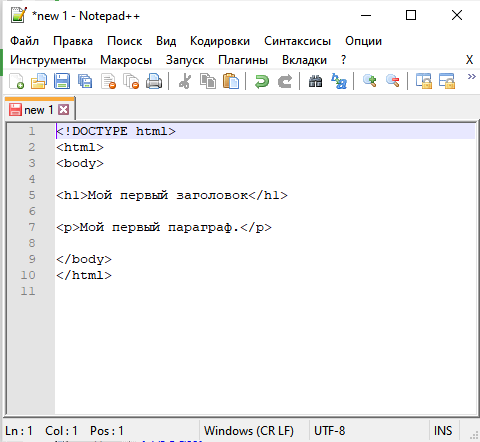Zoom in with the magnifier plus icon
This screenshot has height=442, width=480.
369,81
